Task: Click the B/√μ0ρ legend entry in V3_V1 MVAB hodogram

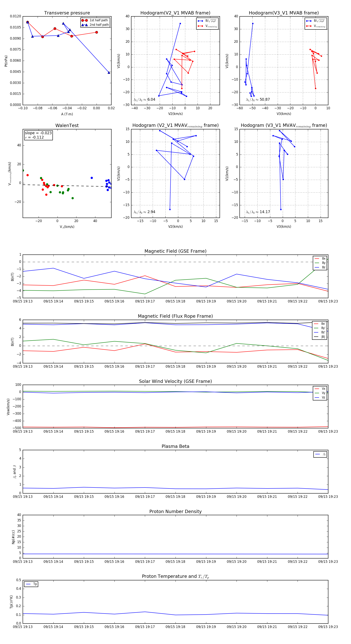Action: pos(315,21)
